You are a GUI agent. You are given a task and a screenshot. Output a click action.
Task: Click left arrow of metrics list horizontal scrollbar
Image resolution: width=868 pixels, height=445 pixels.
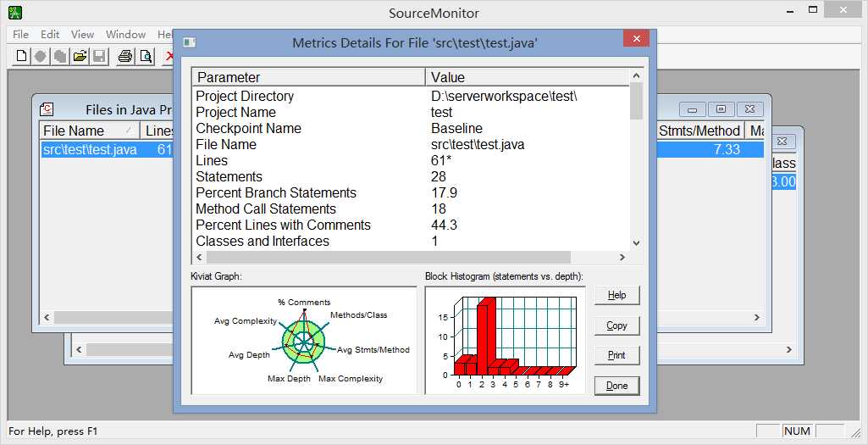tap(199, 257)
